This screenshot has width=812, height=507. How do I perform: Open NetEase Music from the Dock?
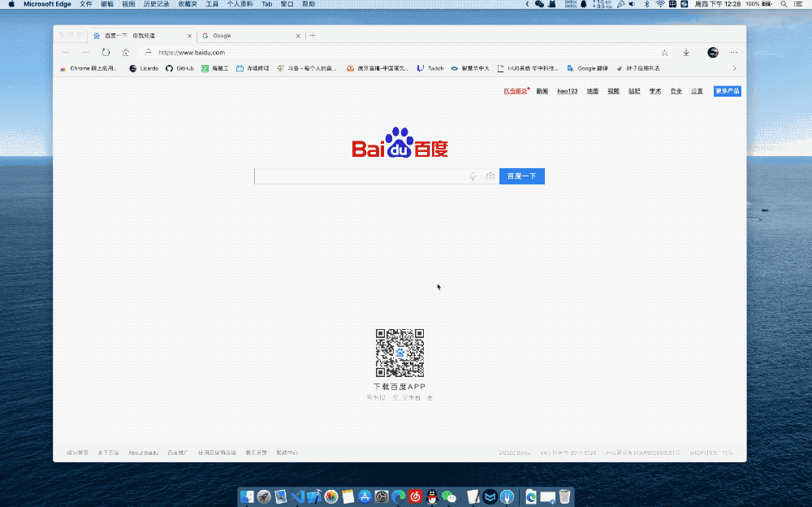click(415, 496)
